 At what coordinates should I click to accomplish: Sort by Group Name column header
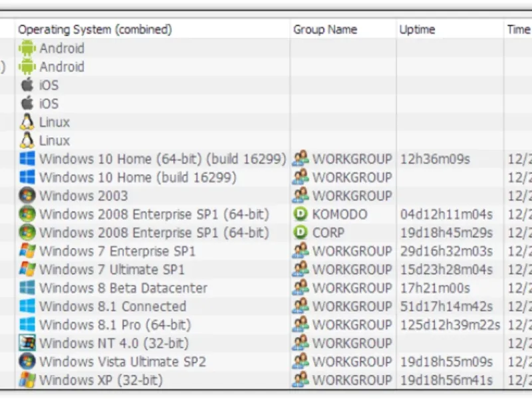coord(343,29)
